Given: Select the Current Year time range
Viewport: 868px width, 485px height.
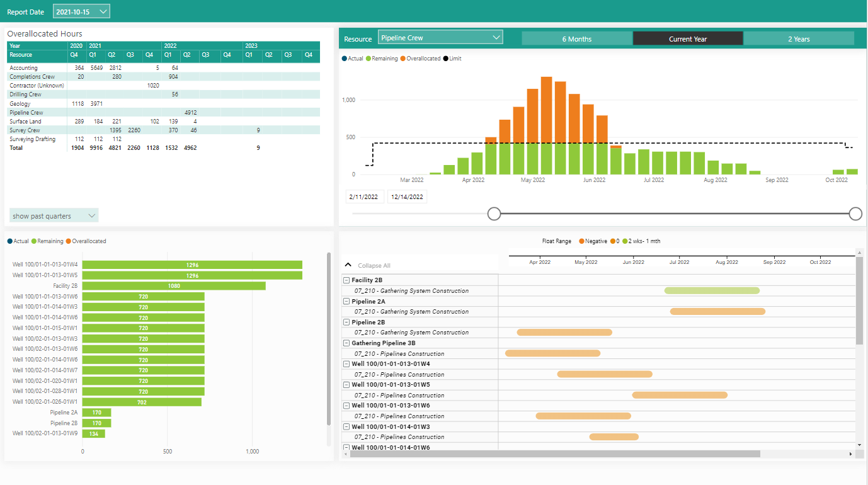Looking at the screenshot, I should [687, 39].
